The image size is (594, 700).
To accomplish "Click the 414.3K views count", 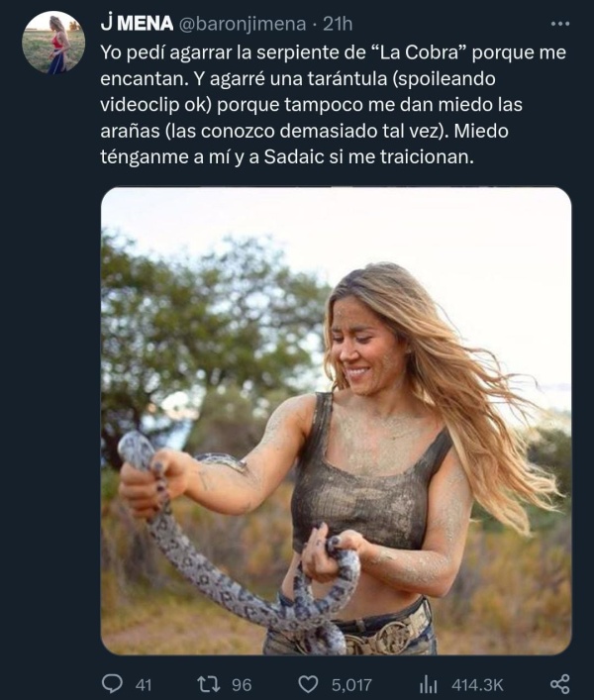I will tap(477, 684).
